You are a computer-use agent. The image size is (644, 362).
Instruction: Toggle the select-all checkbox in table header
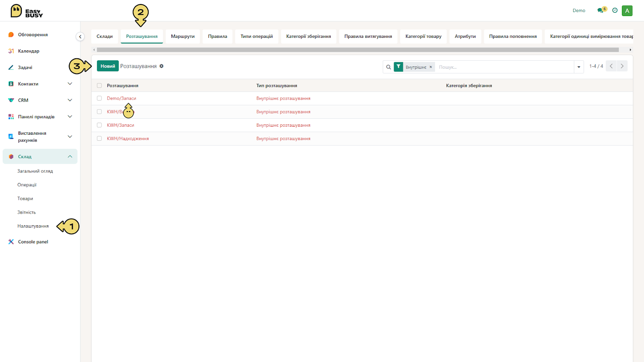click(99, 86)
